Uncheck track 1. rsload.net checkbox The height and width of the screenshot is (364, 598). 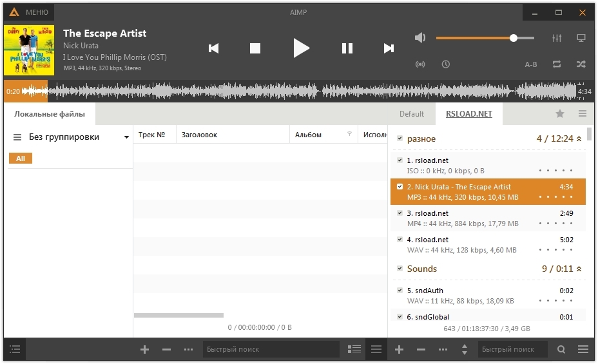coord(400,160)
